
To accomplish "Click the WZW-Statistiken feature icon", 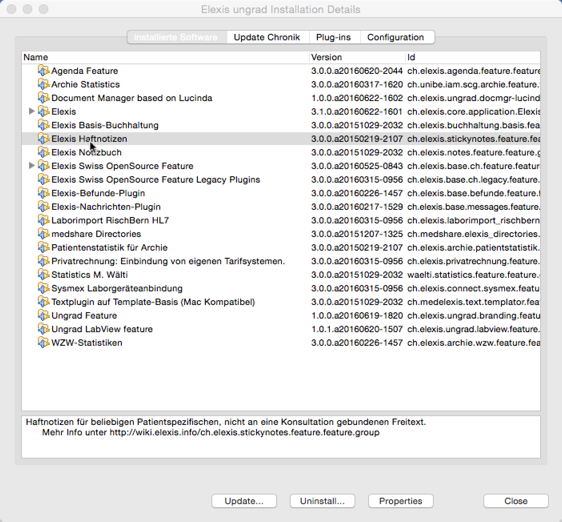I will click(43, 343).
